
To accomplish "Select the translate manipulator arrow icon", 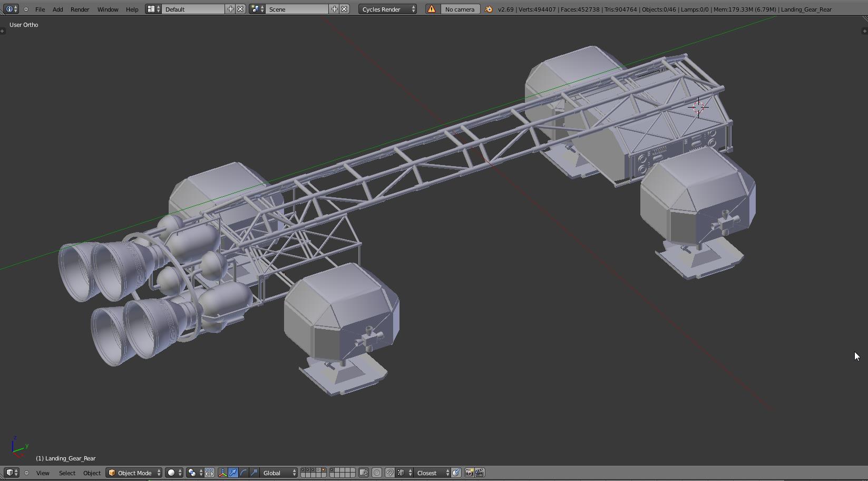I will (x=233, y=473).
